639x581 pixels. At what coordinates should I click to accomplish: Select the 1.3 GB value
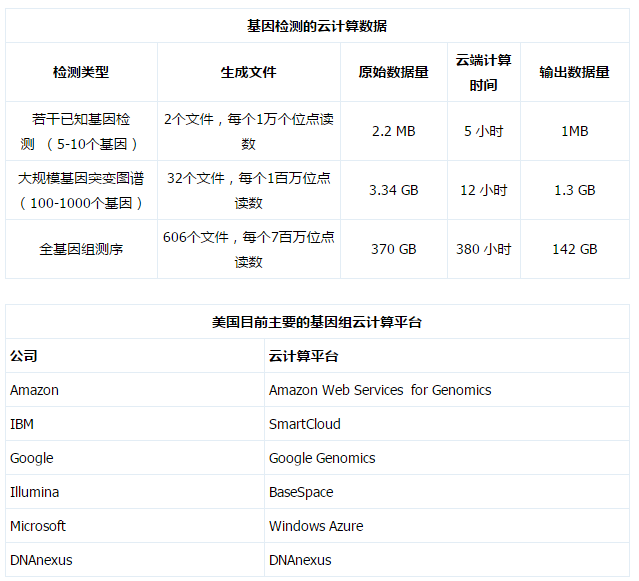point(575,190)
